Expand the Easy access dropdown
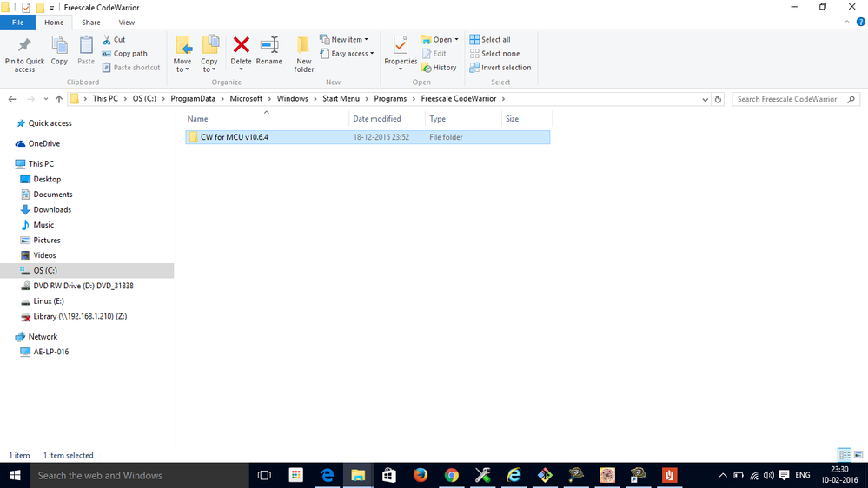The height and width of the screenshot is (488, 868). point(372,54)
